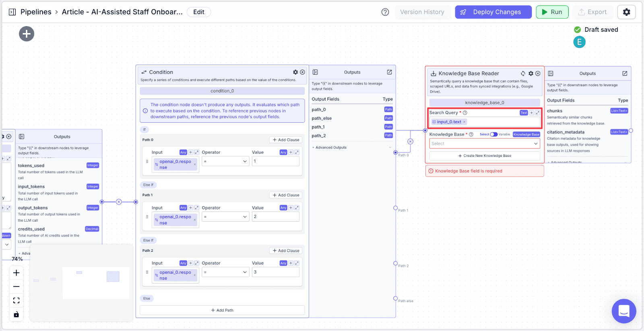Expand Condition outputs panel in new window

389,72
